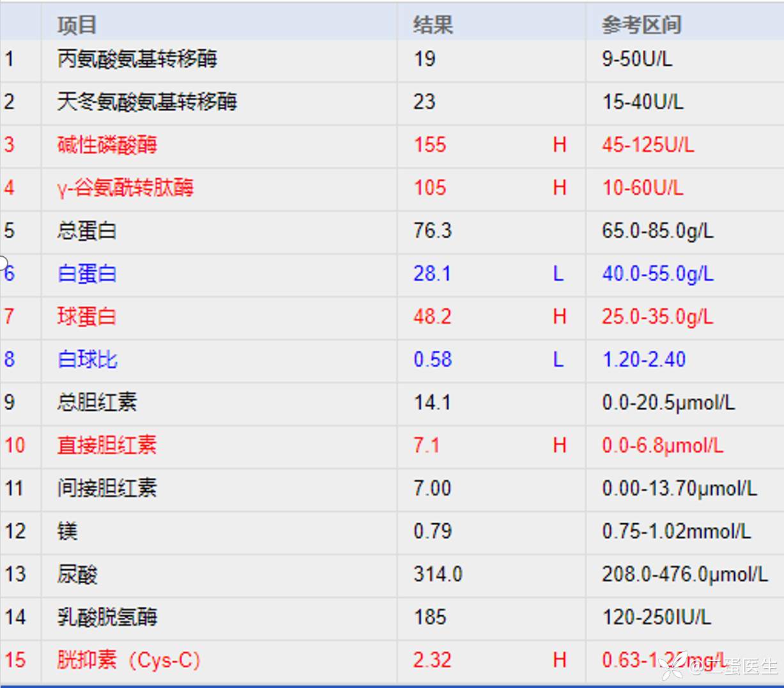Select the 丙氨酸氨基转移酶 row name
This screenshot has width=784, height=688.
click(137, 59)
